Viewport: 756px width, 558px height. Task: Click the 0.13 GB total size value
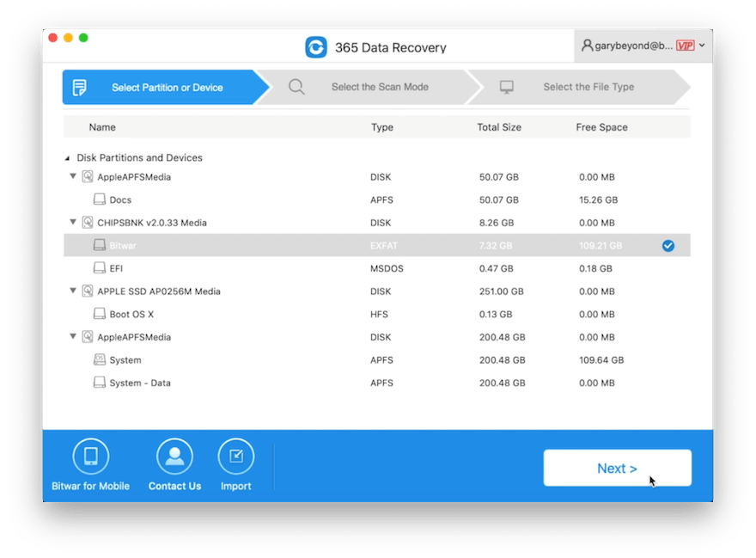(x=496, y=314)
